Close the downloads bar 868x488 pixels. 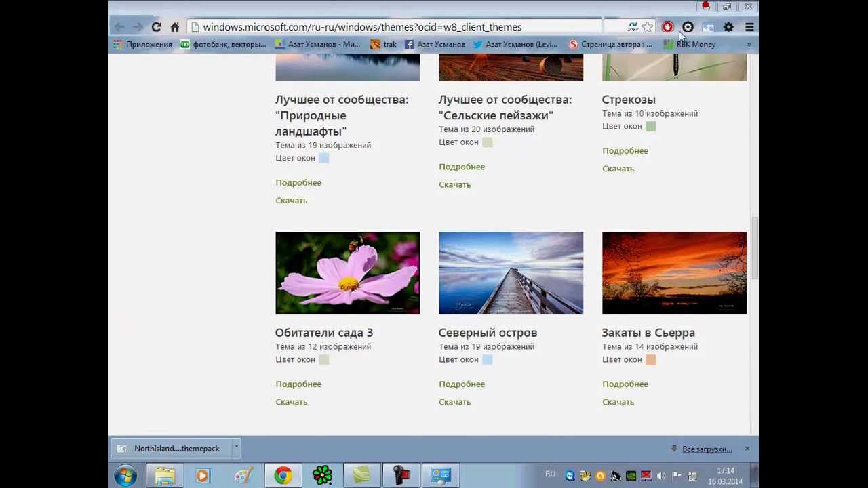pyautogui.click(x=747, y=449)
